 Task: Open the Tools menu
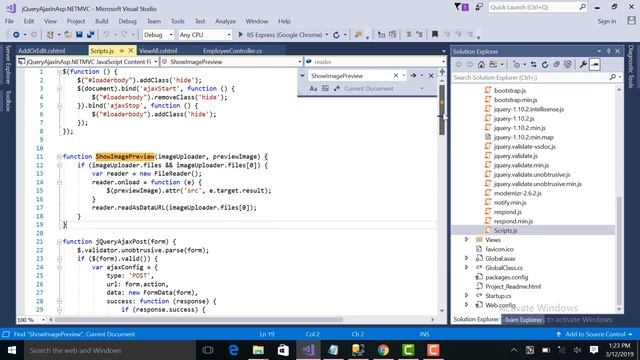tap(178, 21)
